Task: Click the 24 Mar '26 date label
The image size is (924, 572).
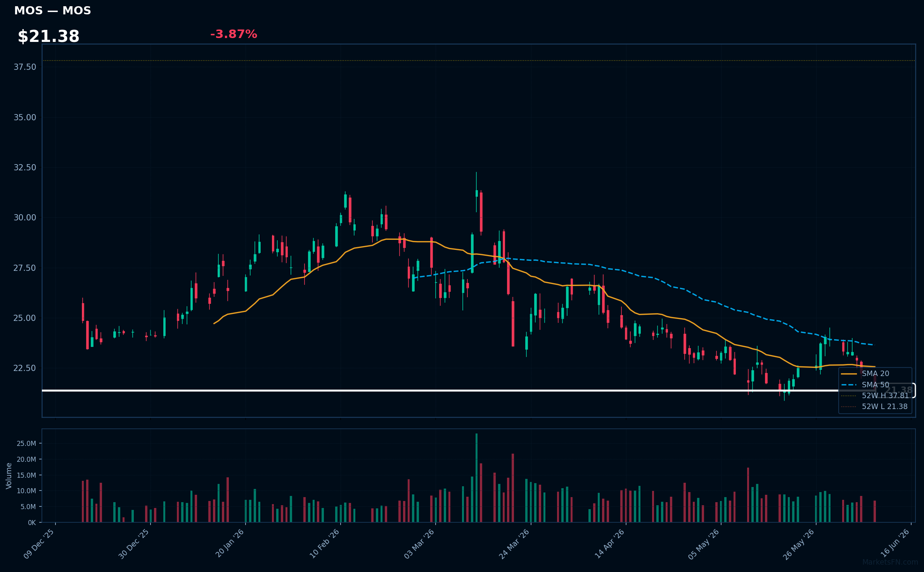Action: [x=514, y=544]
